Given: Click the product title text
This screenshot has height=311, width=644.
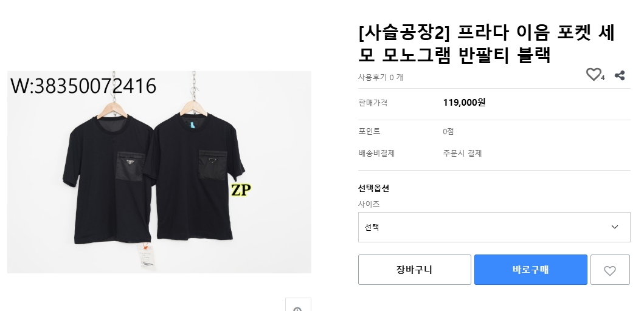Looking at the screenshot, I should coord(486,44).
